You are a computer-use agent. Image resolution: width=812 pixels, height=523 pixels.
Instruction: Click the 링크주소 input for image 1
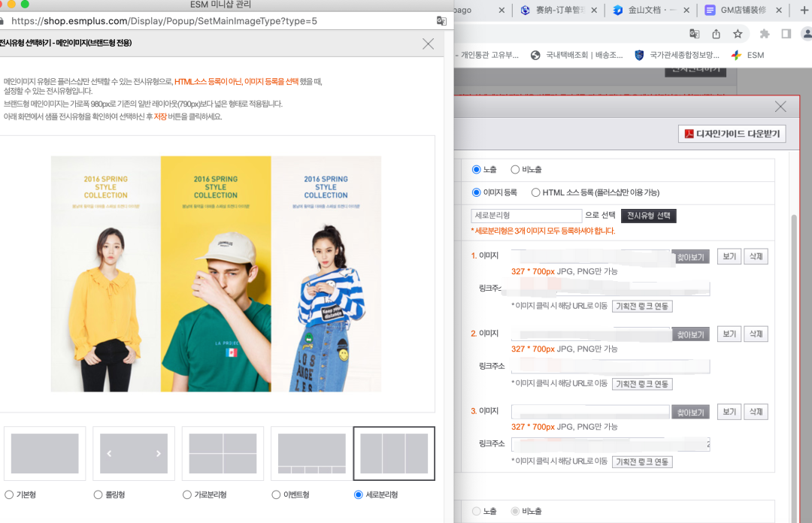click(x=611, y=289)
